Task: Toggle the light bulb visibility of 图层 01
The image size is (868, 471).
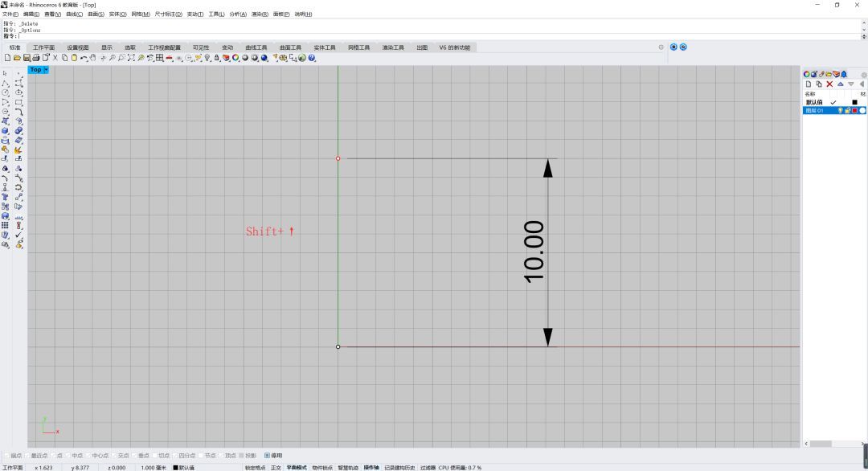Action: click(840, 111)
